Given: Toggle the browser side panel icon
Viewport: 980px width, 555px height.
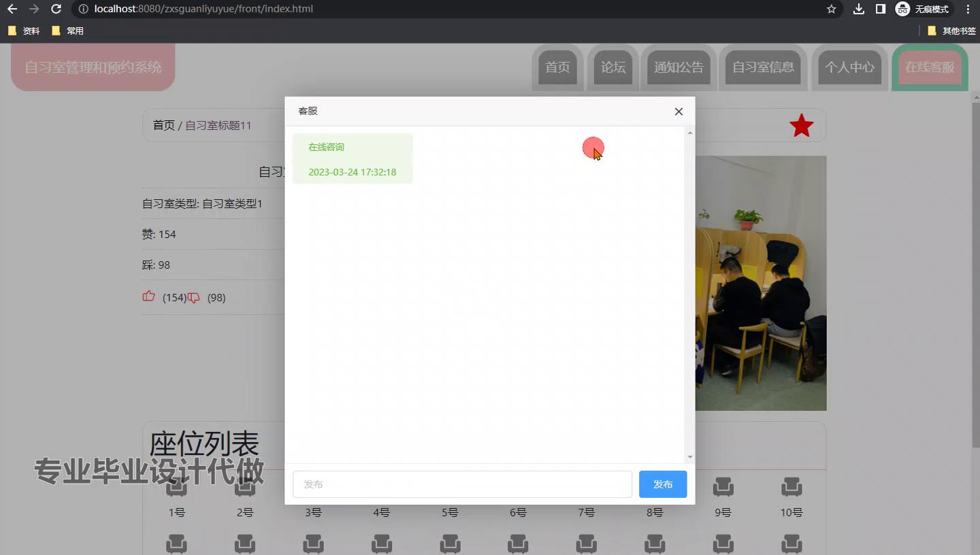Looking at the screenshot, I should point(880,9).
